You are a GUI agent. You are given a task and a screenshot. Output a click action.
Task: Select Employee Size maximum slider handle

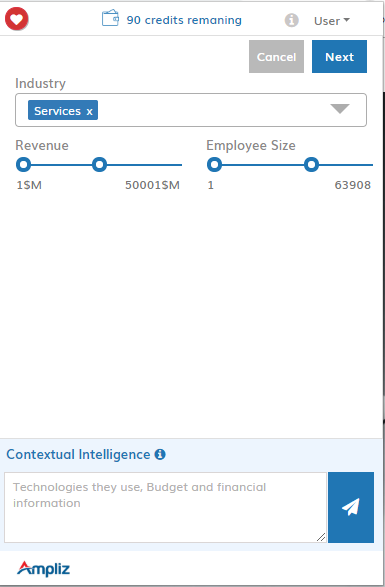311,164
